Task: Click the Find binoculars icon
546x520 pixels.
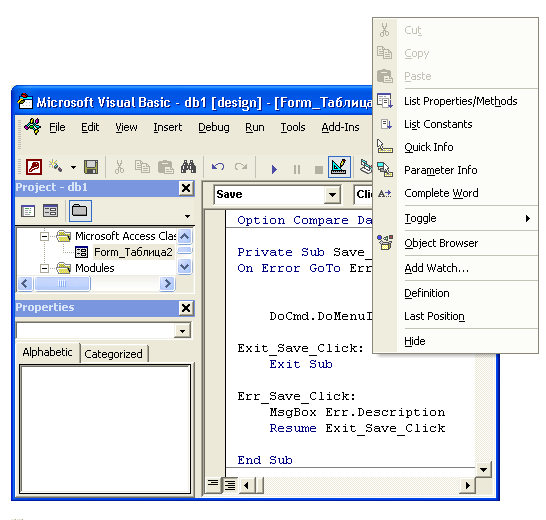Action: (x=188, y=167)
